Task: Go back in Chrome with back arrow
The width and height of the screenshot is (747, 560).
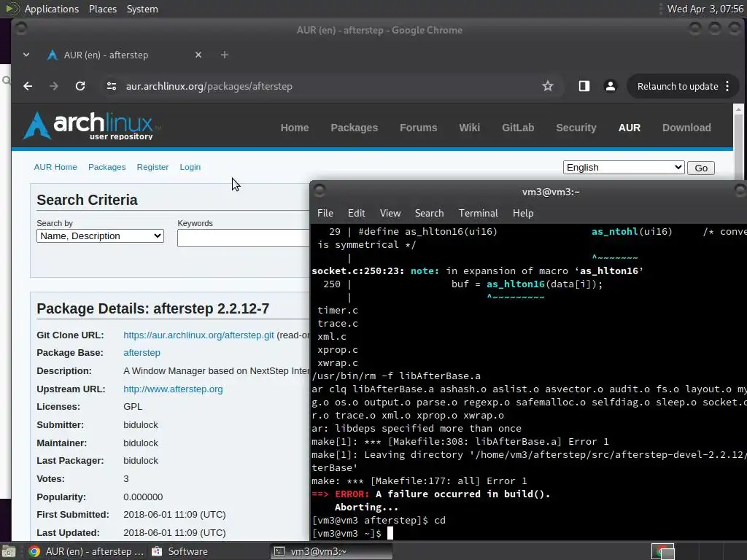Action: point(28,86)
